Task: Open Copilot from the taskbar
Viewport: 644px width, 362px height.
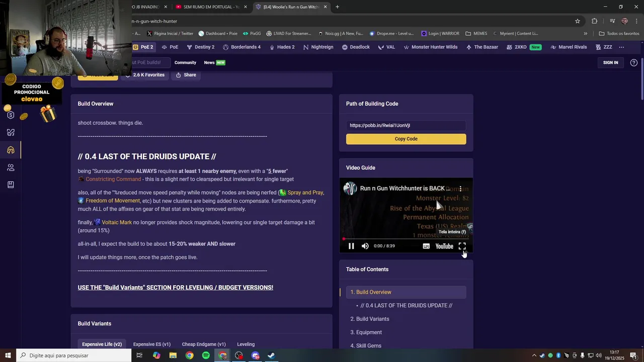Action: [156, 355]
